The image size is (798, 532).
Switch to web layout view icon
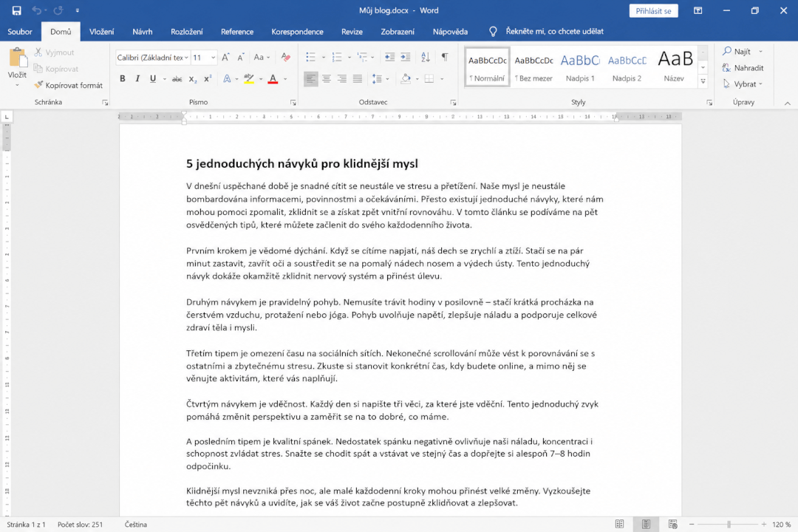(x=673, y=525)
